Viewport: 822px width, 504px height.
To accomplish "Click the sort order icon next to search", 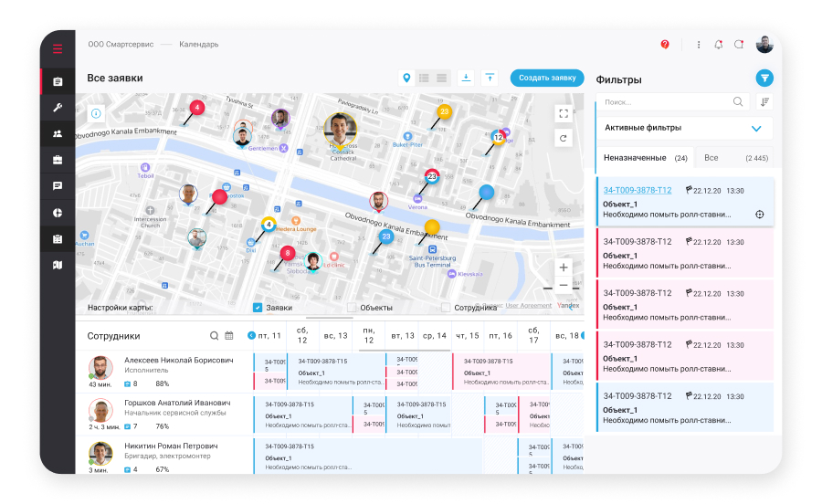I will pyautogui.click(x=764, y=102).
